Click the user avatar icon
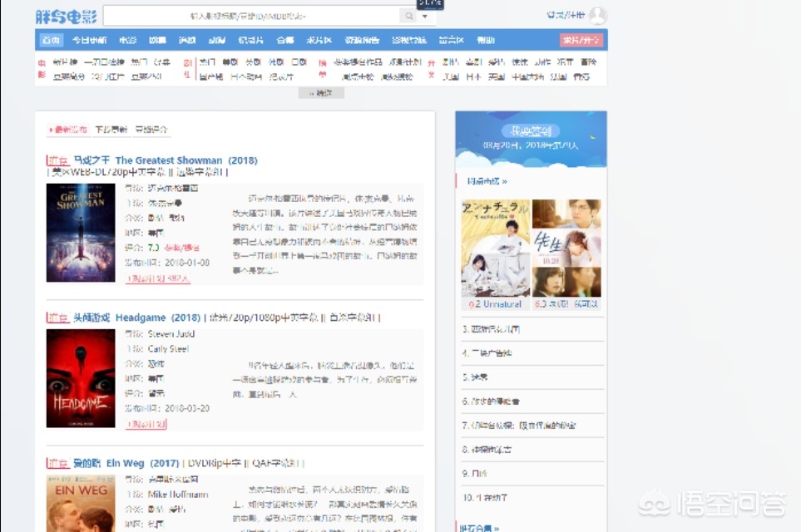Viewport: 801px width, 532px height. point(598,15)
